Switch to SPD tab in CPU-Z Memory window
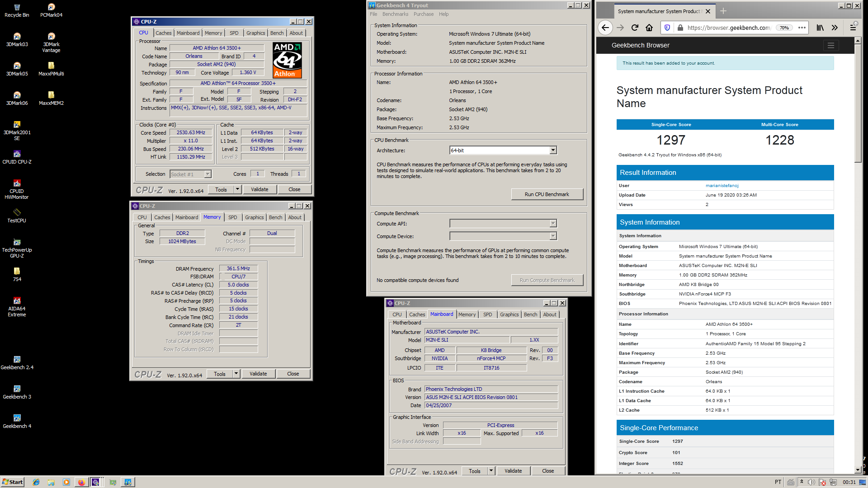The height and width of the screenshot is (488, 868). point(233,217)
